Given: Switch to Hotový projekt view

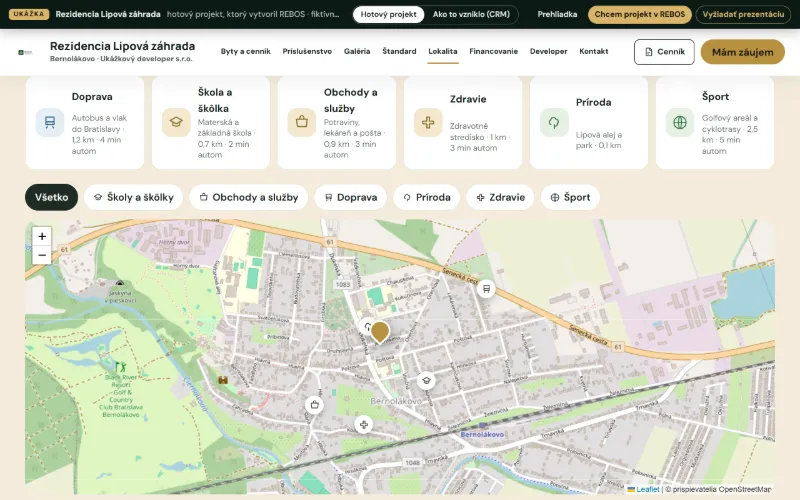Looking at the screenshot, I should (388, 14).
